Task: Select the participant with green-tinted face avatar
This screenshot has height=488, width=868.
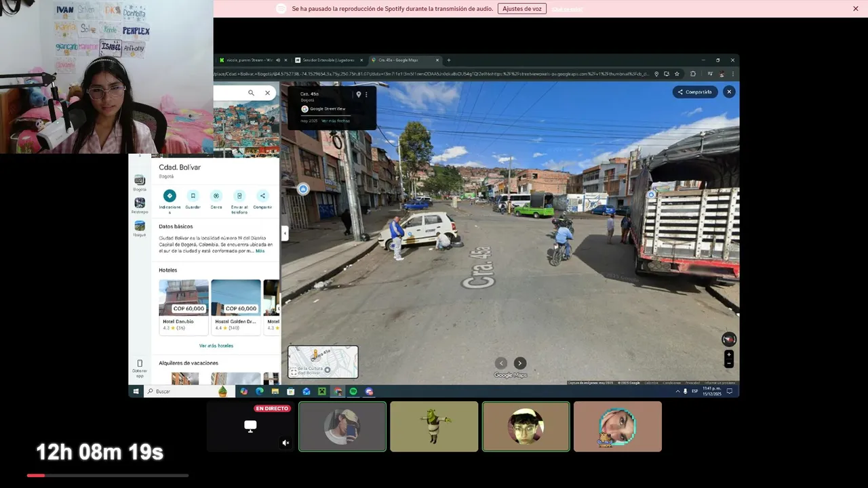Action: pyautogui.click(x=526, y=426)
